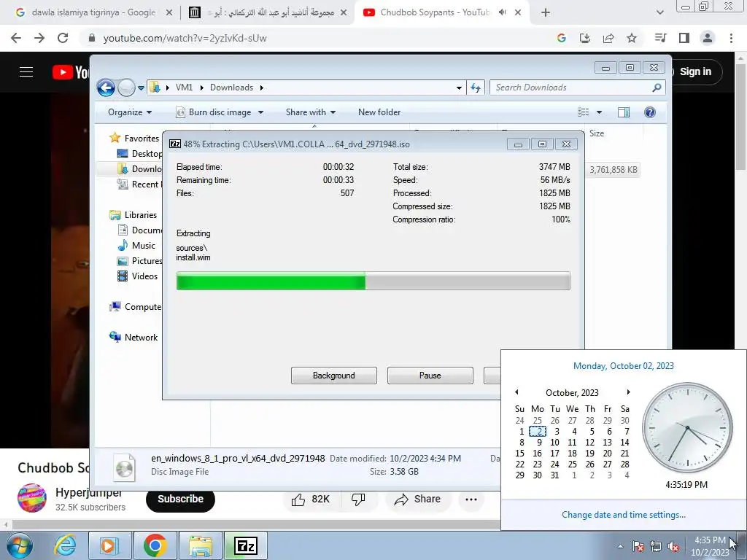Open Internet Explorer from the taskbar
The width and height of the screenshot is (747, 560).
[65, 545]
